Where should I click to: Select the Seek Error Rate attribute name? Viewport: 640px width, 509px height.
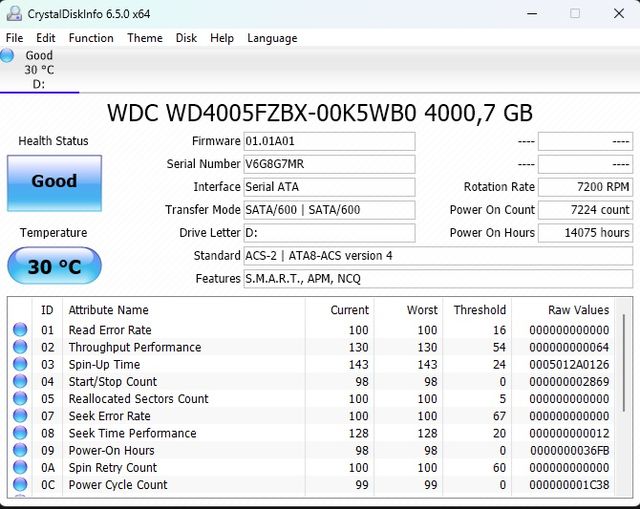(x=109, y=416)
